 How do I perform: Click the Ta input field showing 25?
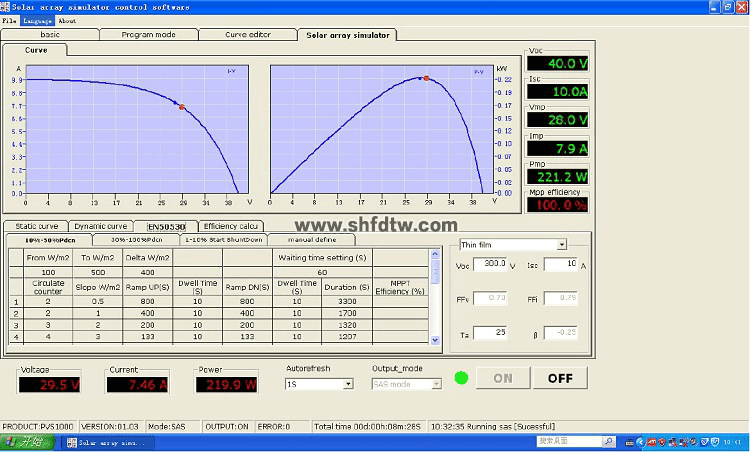pos(492,332)
